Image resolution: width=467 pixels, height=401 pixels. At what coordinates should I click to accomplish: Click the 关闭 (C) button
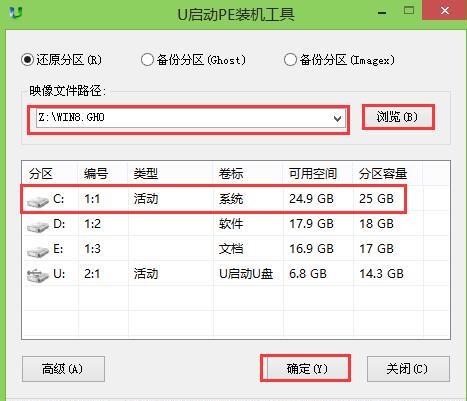(408, 369)
